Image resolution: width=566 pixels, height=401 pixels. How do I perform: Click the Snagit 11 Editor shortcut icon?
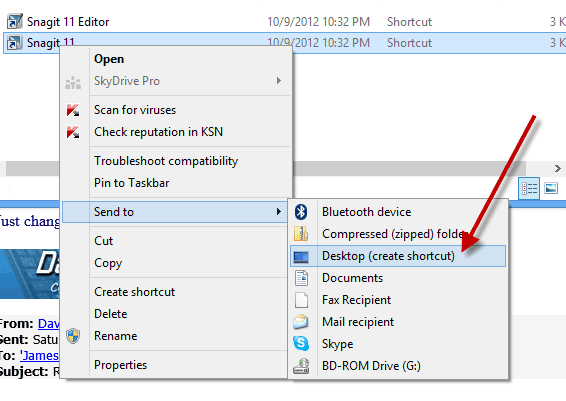point(15,21)
